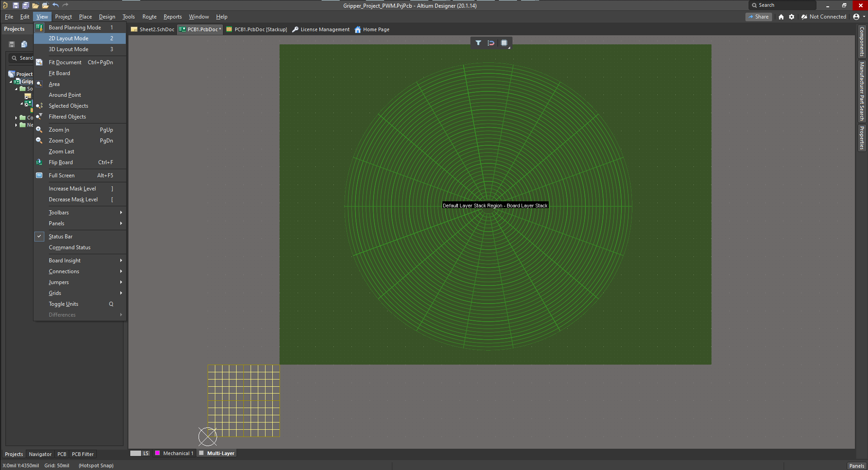
Task: Click the Undo arrow icon
Action: click(x=56, y=5)
